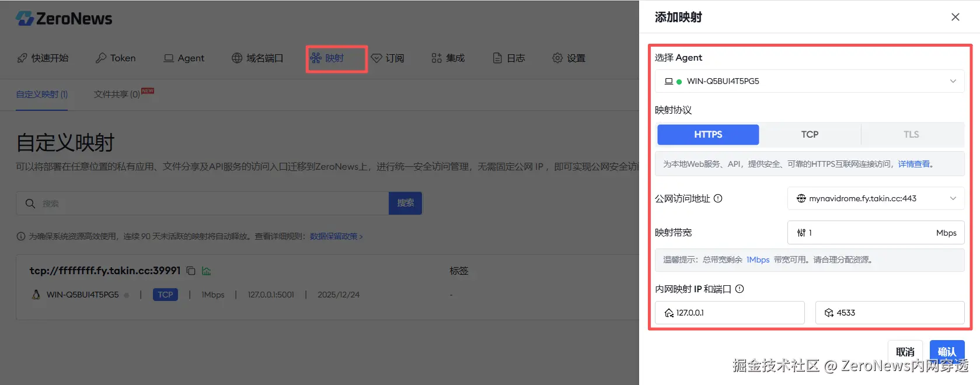980x385 pixels.
Task: View the 日志 page
Action: click(x=509, y=58)
